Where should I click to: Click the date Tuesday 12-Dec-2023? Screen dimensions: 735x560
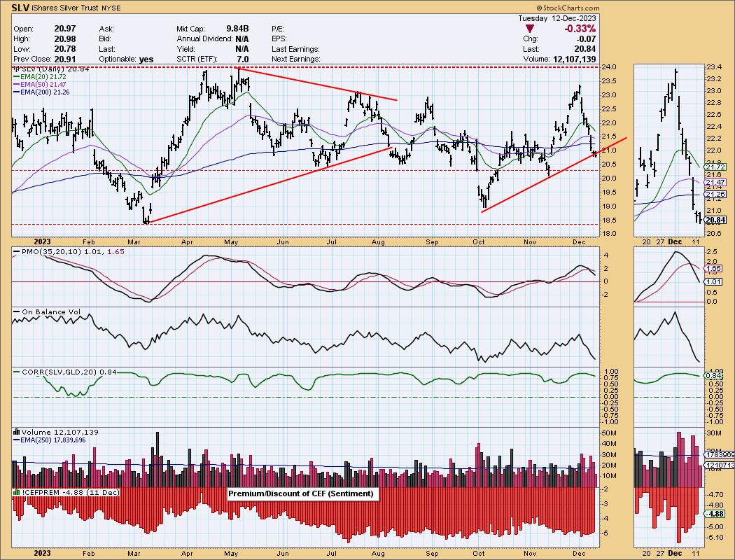pyautogui.click(x=557, y=18)
